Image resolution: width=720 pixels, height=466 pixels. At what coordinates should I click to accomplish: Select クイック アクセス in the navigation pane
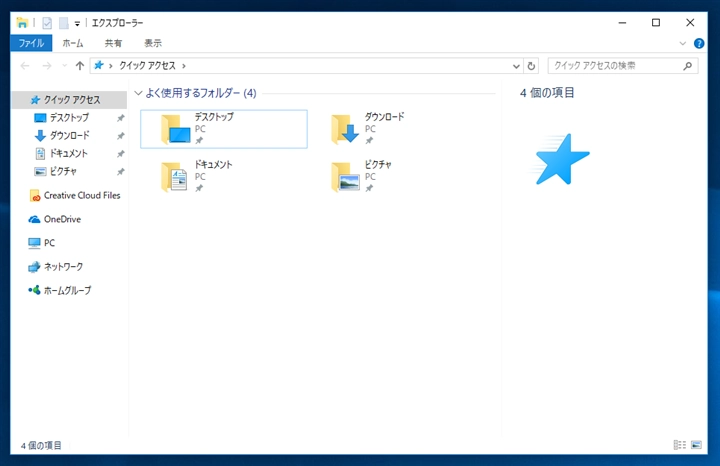coord(69,100)
